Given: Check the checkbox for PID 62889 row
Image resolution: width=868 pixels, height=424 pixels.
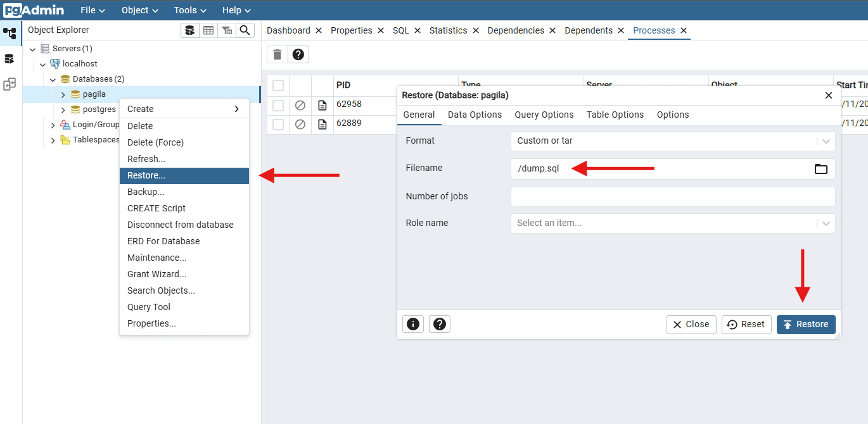Looking at the screenshot, I should 278,124.
